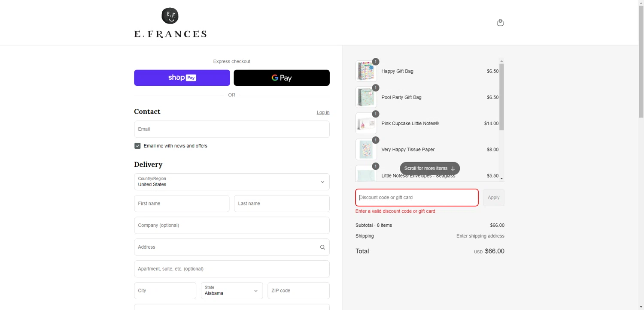Image resolution: width=644 pixels, height=310 pixels.
Task: Click the City input field
Action: (165, 291)
